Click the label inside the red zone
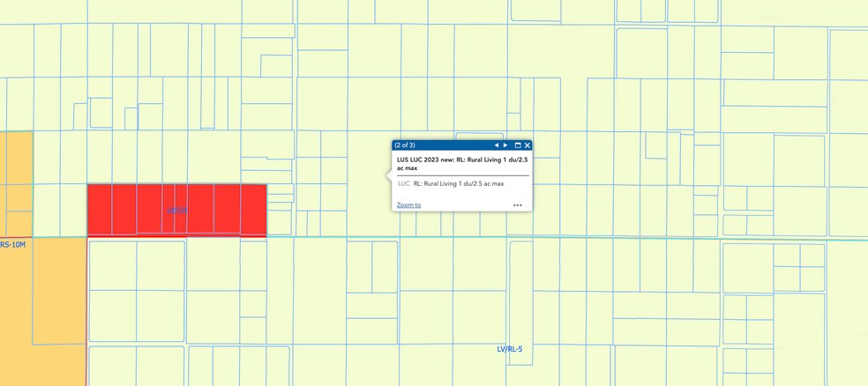The height and width of the screenshot is (386, 868). coord(177,211)
